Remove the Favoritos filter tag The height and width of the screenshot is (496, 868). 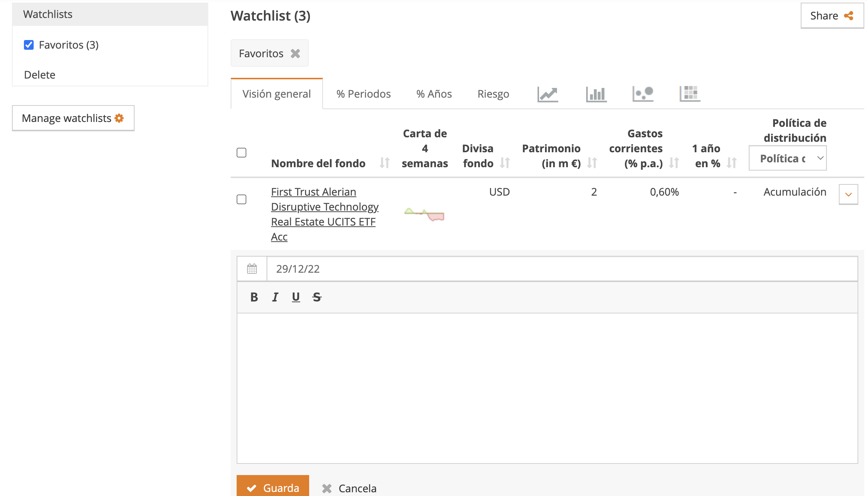pyautogui.click(x=295, y=53)
